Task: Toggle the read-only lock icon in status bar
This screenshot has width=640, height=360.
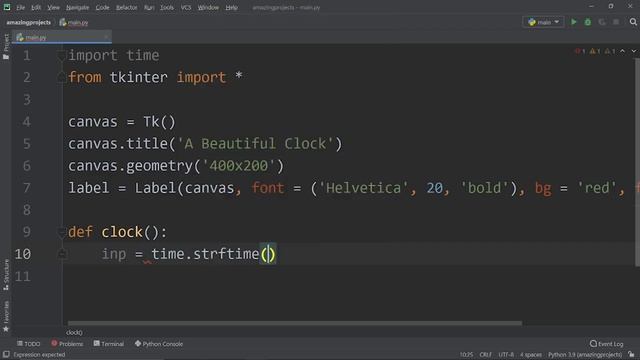Action: click(x=631, y=355)
